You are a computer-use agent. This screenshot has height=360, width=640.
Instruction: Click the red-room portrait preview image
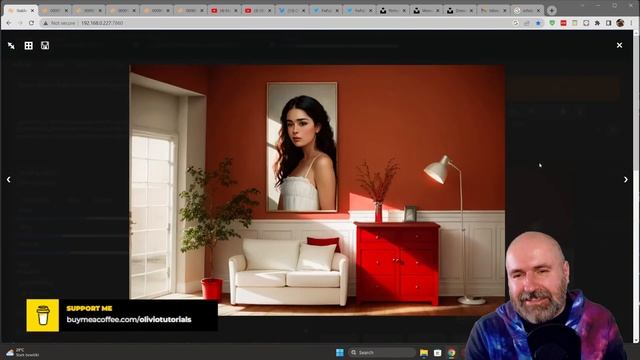pos(317,191)
